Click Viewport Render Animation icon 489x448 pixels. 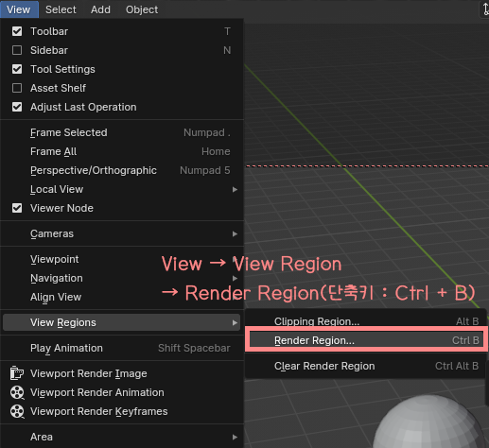pos(17,392)
